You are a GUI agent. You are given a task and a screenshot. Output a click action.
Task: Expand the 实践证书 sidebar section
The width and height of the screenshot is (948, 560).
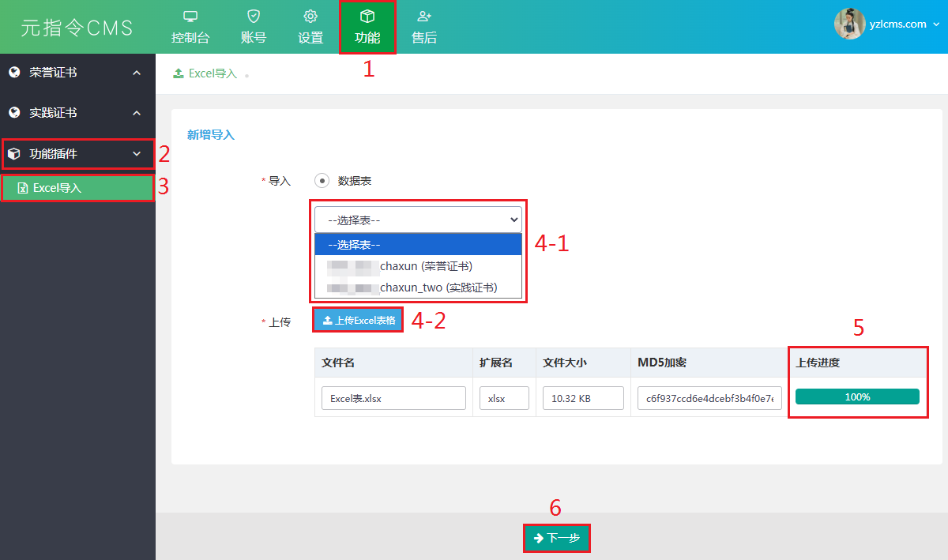click(137, 113)
